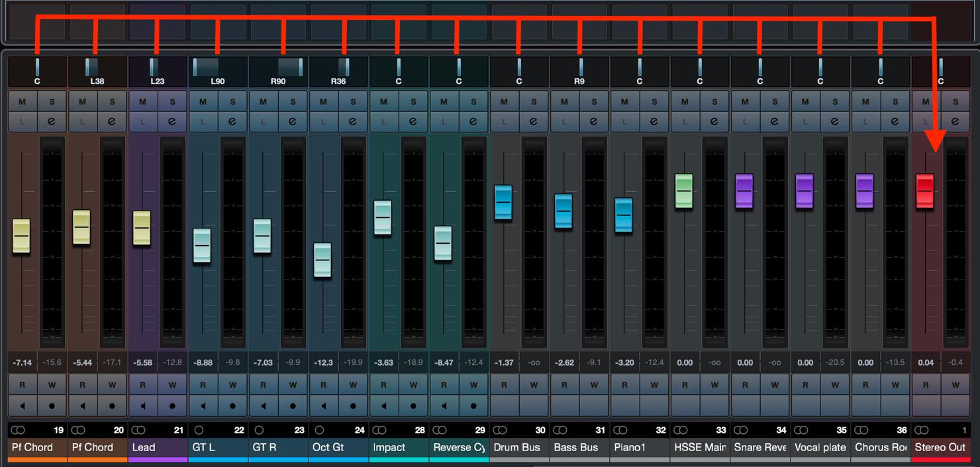The height and width of the screenshot is (467, 980).
Task: Enable Write automation on Vocal plate channel
Action: [834, 385]
